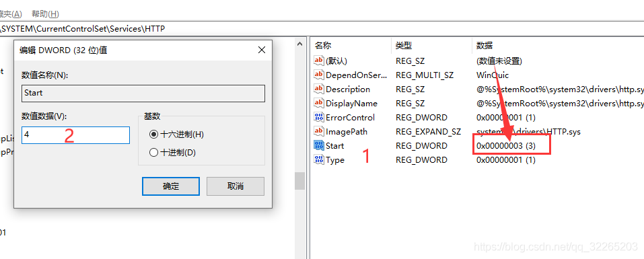Click the tree pane scroll-up arrow

point(300,42)
